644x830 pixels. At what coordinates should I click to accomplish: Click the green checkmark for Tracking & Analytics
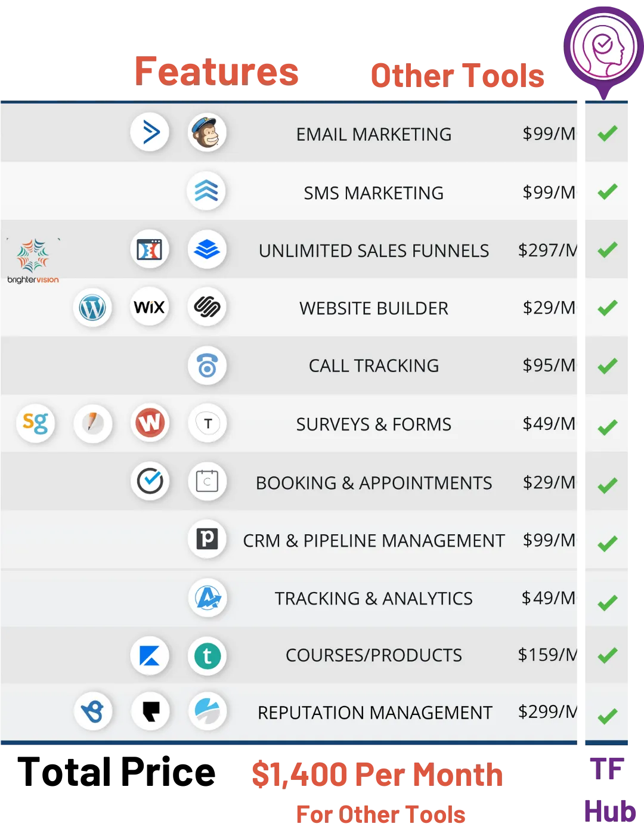(x=608, y=603)
